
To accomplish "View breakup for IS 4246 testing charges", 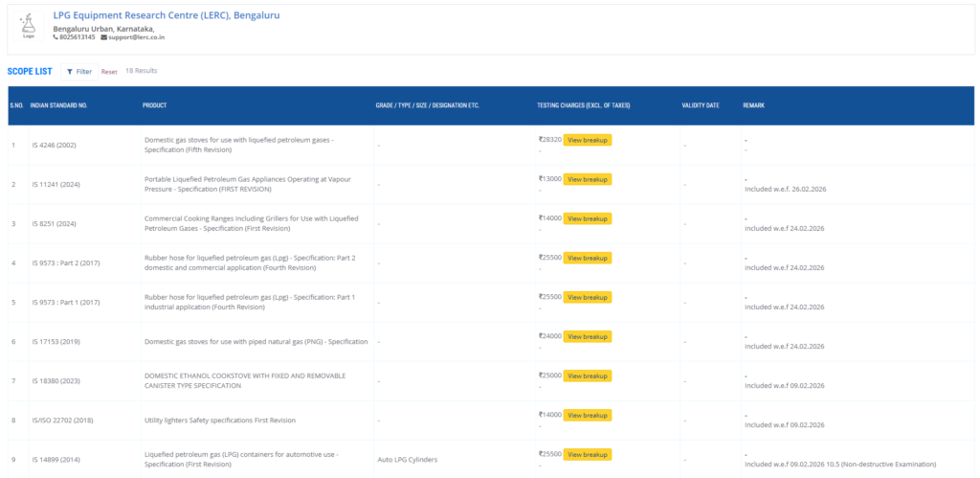I will point(587,140).
